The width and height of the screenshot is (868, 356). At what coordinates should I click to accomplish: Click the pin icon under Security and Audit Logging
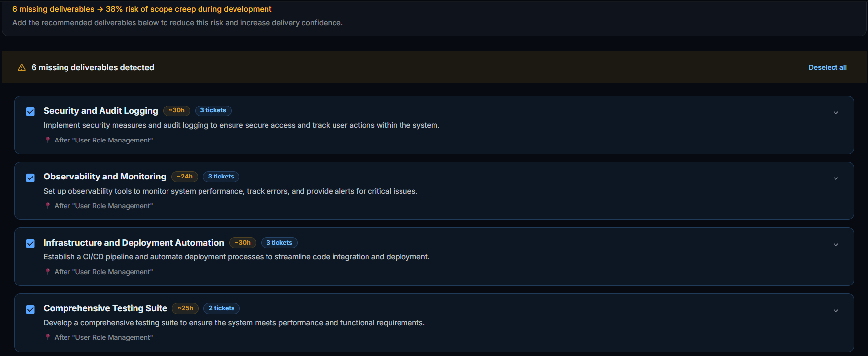48,140
